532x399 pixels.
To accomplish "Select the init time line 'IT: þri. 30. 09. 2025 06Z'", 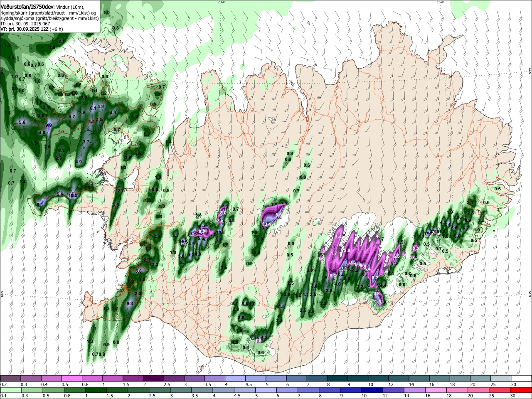I will (25, 24).
